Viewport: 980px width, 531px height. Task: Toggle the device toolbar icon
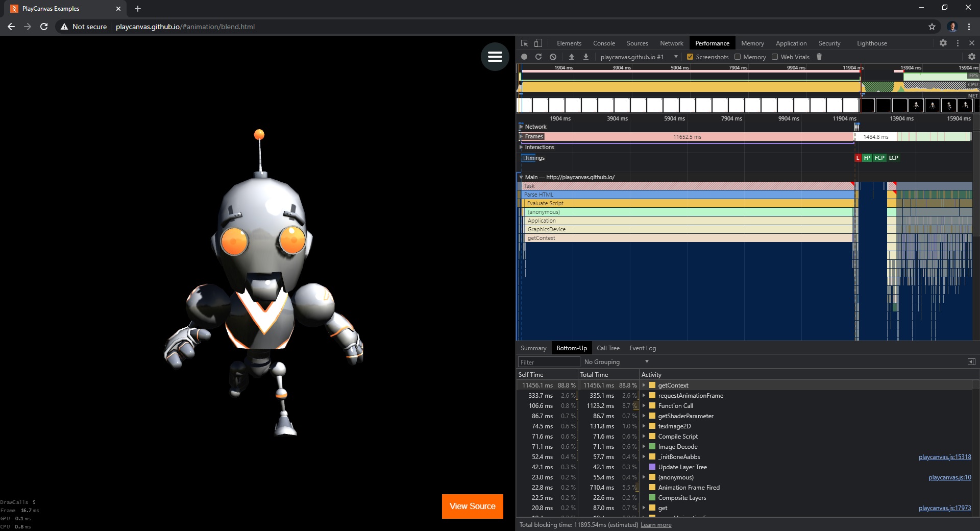pyautogui.click(x=538, y=43)
